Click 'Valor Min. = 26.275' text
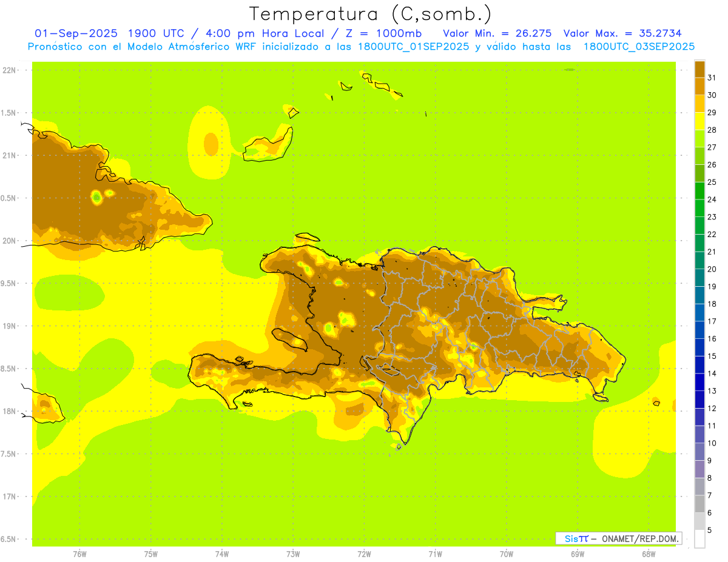728x562 pixels. tap(497, 33)
